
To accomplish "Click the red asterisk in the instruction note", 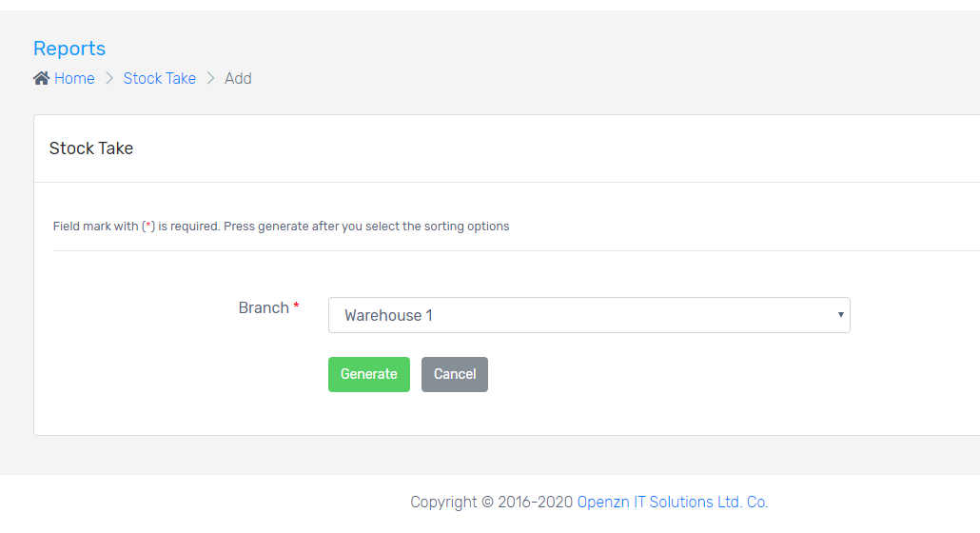I will pos(148,227).
